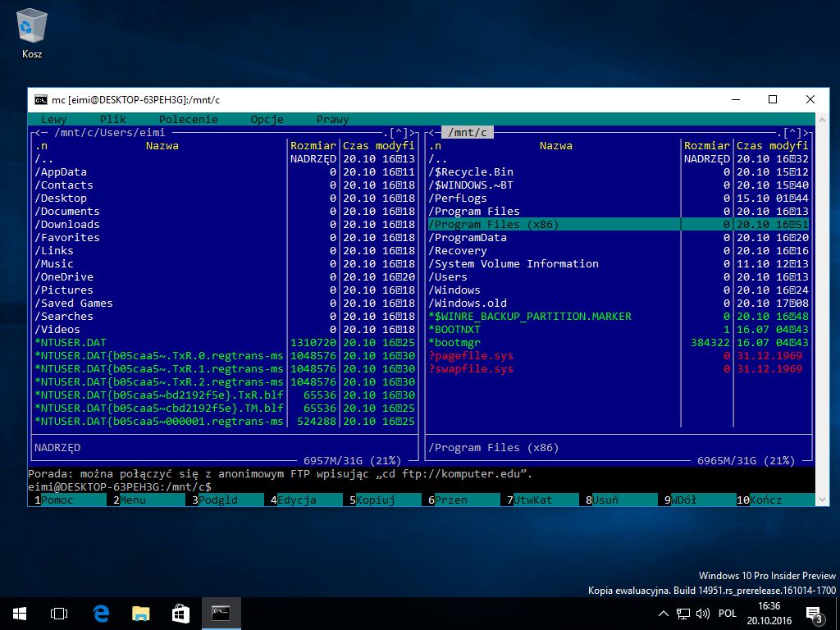Select /Desktop in the left panel
This screenshot has height=630, width=840.
tap(225, 199)
